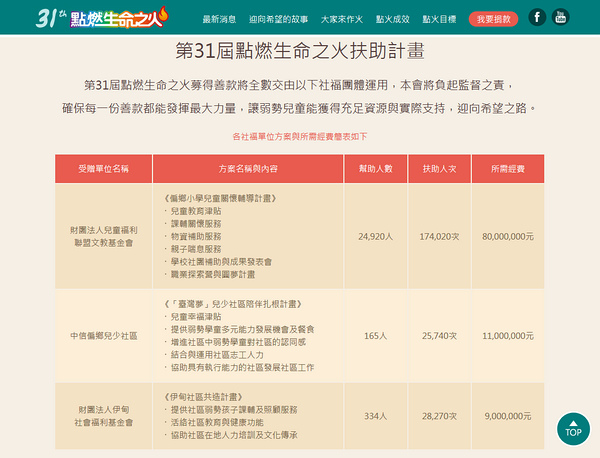Image resolution: width=600 pixels, height=458 pixels.
Task: Click the 9,000,000元 amount
Action: [x=508, y=416]
